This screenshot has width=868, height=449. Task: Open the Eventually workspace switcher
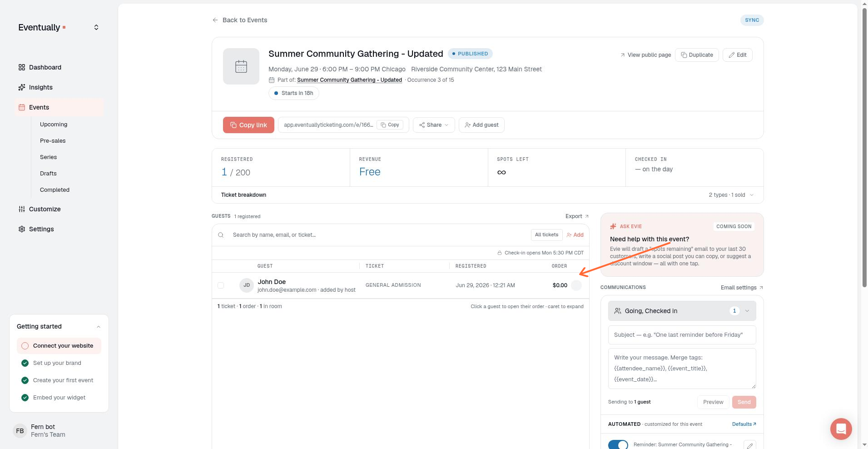[x=96, y=27]
